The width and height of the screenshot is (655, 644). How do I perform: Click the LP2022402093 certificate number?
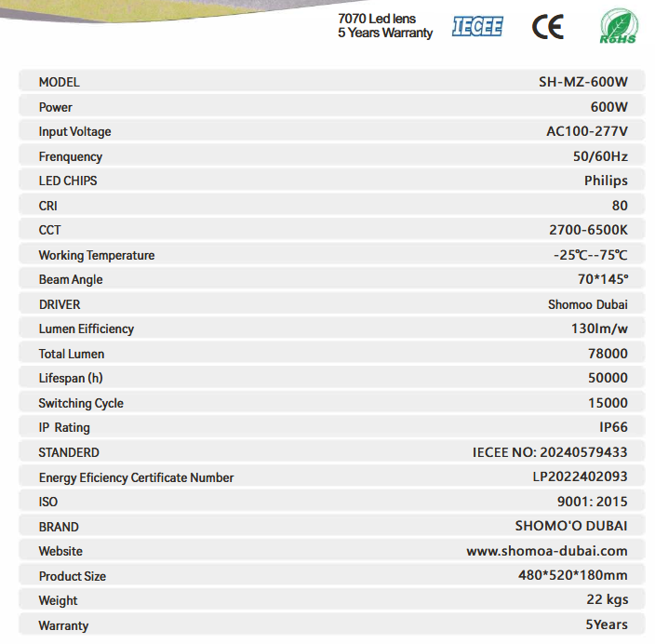[573, 476]
